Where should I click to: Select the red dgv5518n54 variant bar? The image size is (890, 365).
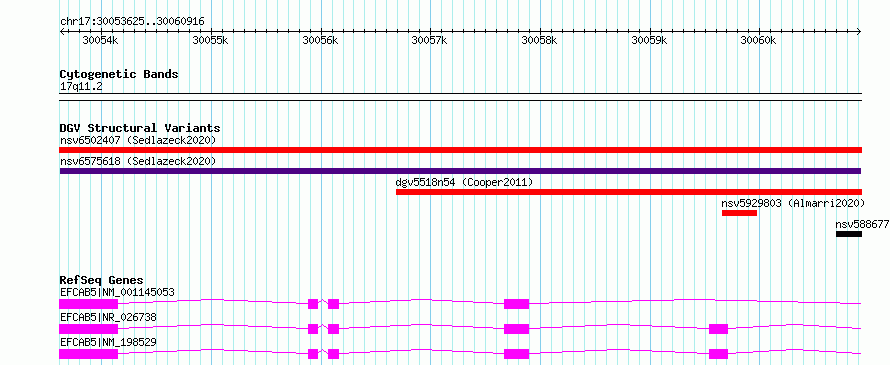click(x=629, y=192)
